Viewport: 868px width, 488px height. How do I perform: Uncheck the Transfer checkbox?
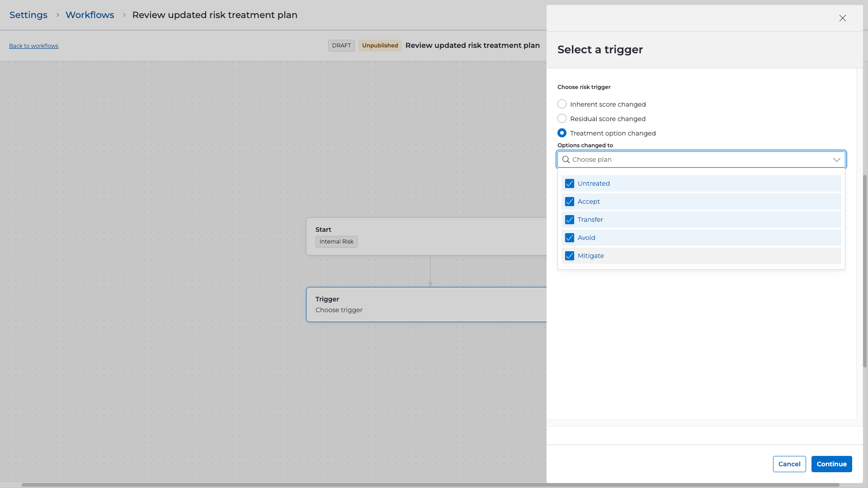[570, 220]
